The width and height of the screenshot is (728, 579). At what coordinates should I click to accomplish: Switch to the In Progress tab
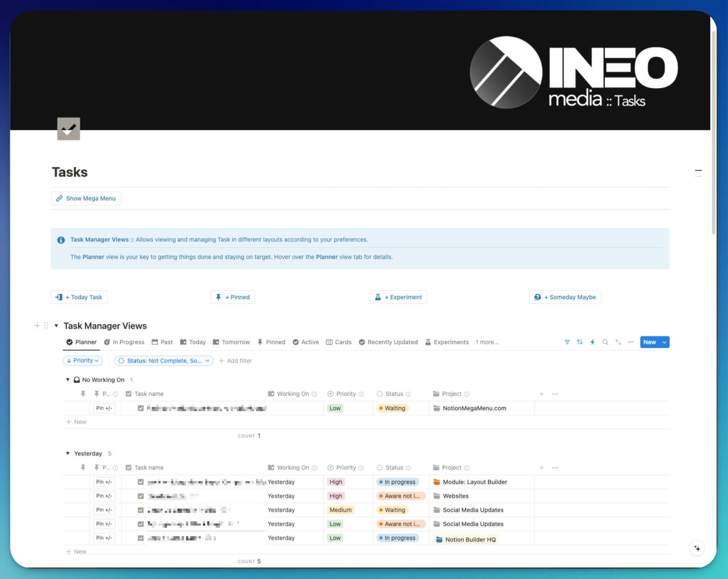point(124,342)
